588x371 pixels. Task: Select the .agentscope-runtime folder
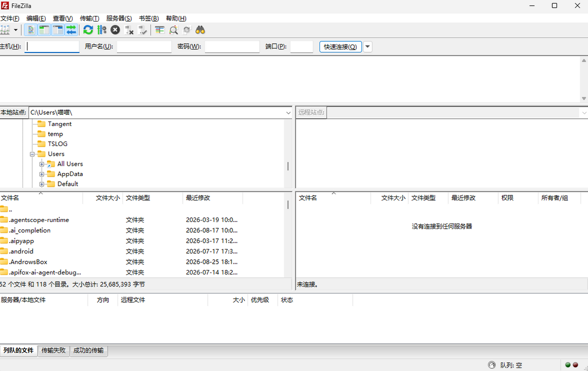[x=142, y=220]
